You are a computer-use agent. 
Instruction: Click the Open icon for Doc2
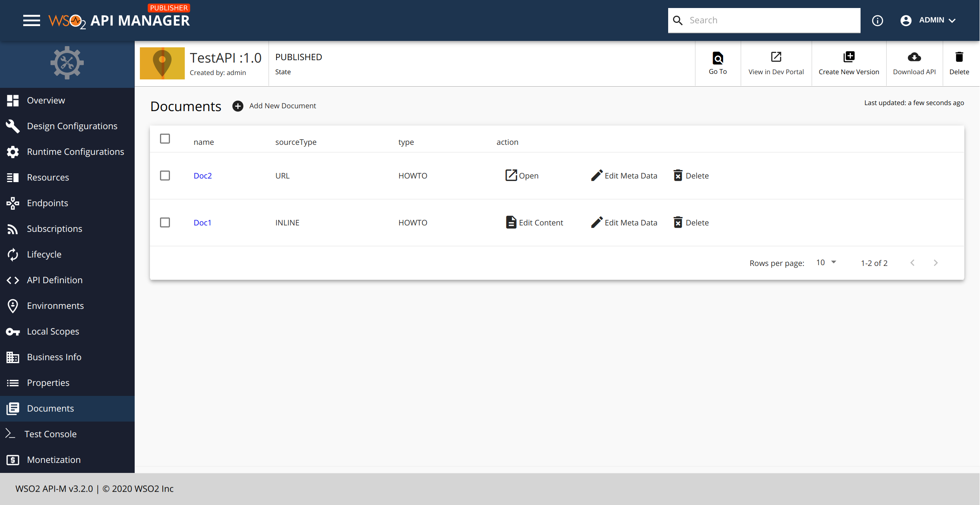tap(511, 175)
